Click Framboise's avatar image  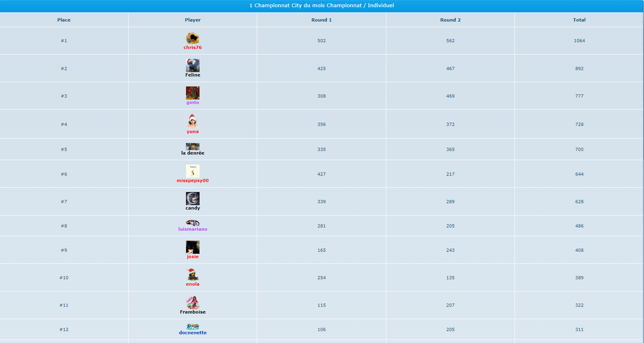pos(192,302)
